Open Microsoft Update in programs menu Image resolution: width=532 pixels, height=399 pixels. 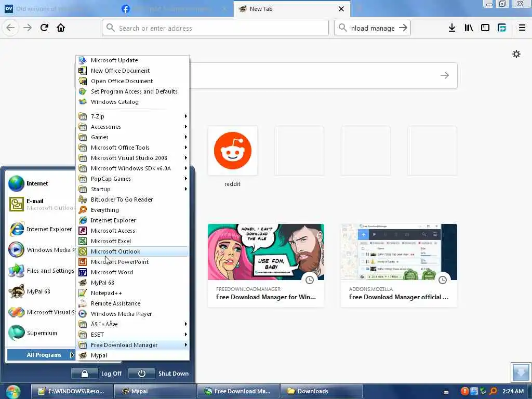tap(132, 60)
